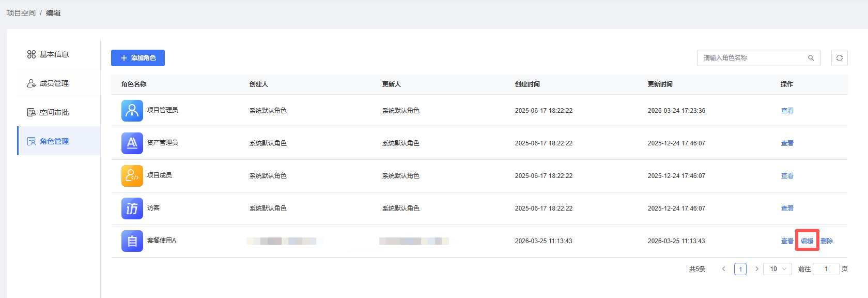Click the 项目成员 role avatar icon
The height and width of the screenshot is (298, 868).
pos(132,176)
